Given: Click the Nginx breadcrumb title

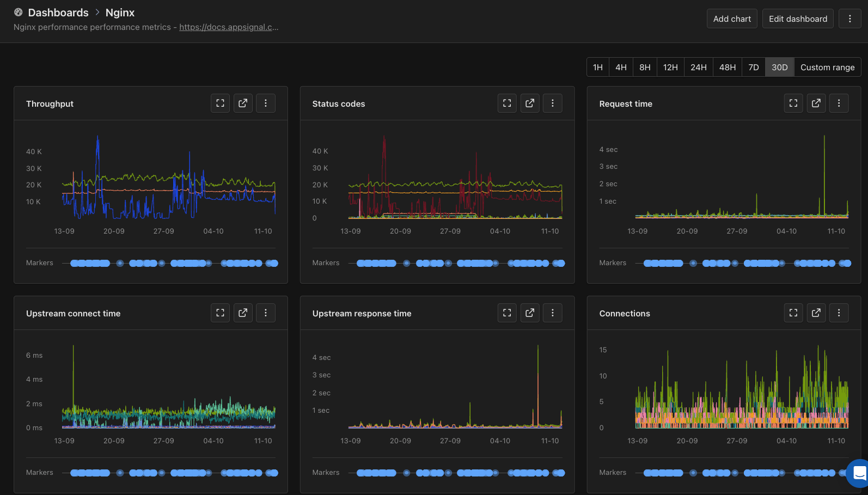Looking at the screenshot, I should click(x=120, y=12).
